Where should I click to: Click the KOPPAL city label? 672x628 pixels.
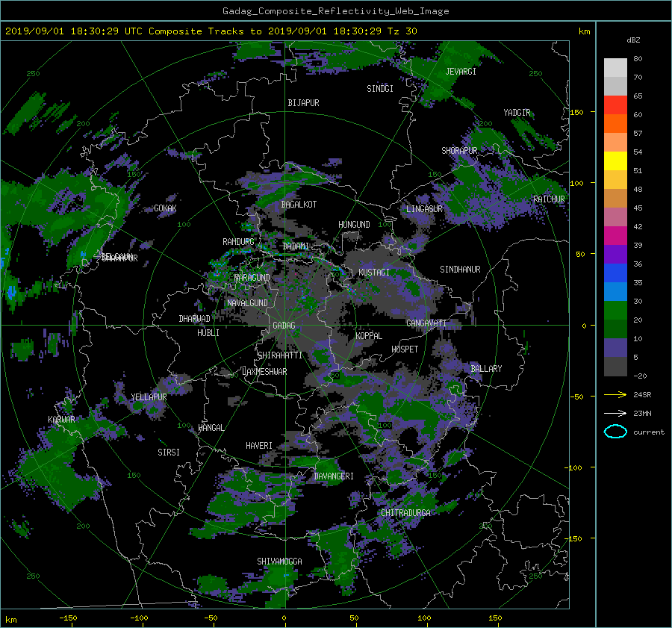pos(369,336)
